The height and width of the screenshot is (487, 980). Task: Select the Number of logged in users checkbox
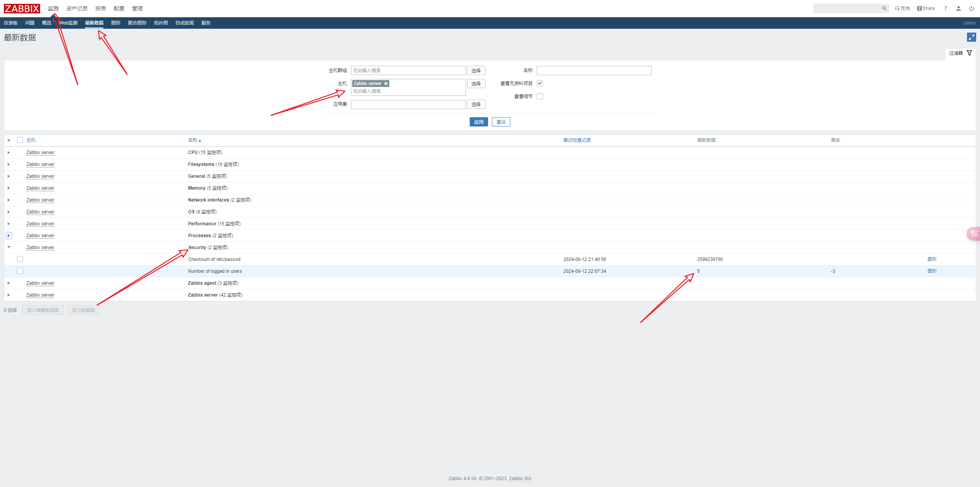[x=20, y=271]
